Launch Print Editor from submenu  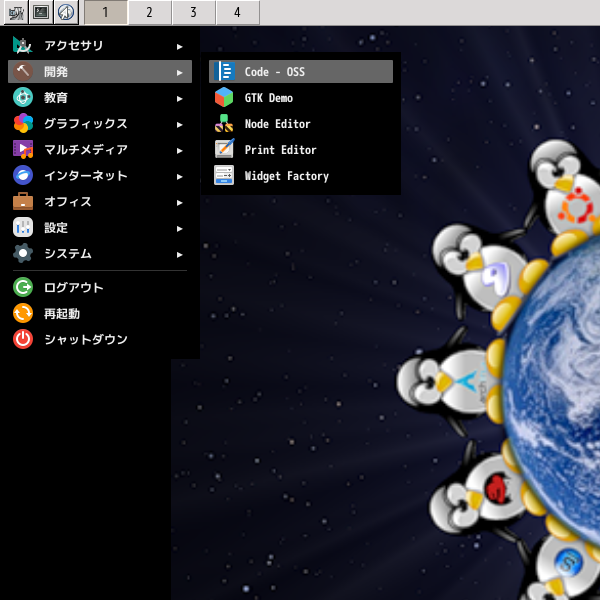click(301, 150)
